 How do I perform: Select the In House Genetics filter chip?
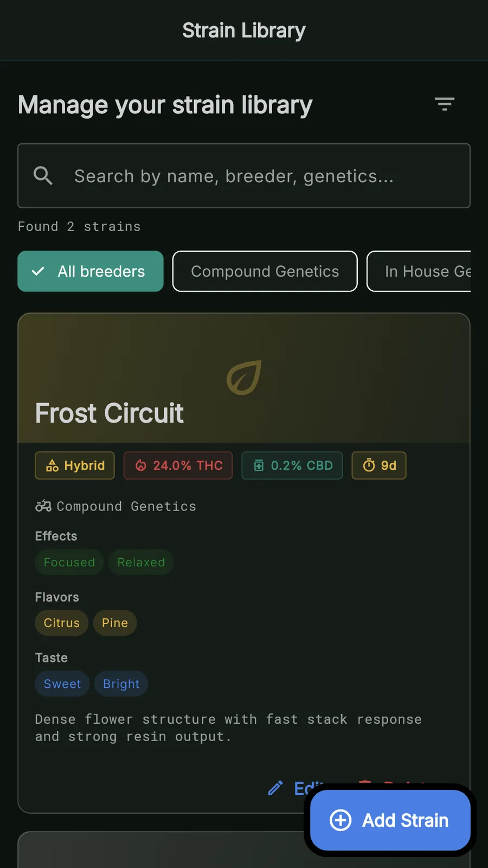420,271
